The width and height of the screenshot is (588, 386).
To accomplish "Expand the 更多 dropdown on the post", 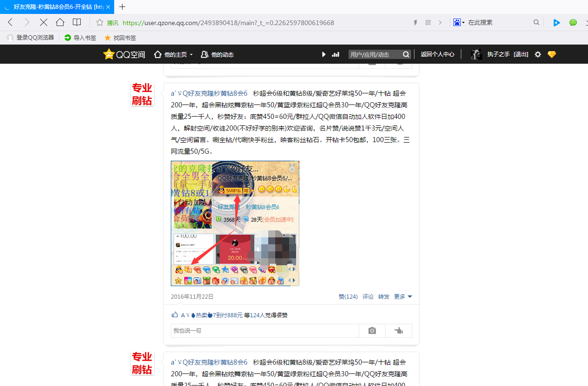I will (x=403, y=296).
